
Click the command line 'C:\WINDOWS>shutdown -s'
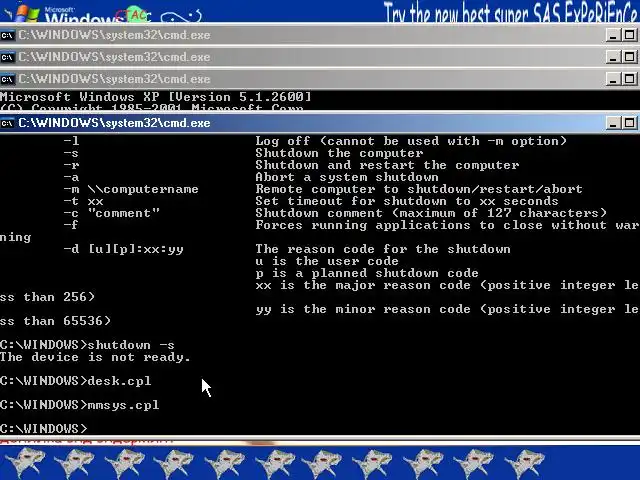[87, 345]
